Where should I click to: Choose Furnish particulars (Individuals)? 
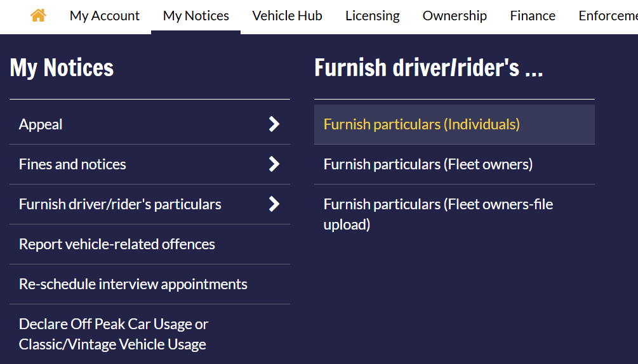[x=455, y=124]
